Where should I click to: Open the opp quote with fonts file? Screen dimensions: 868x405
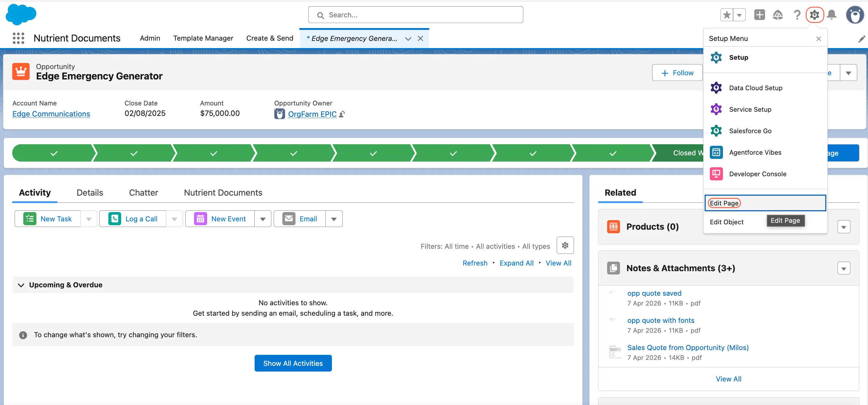point(661,320)
